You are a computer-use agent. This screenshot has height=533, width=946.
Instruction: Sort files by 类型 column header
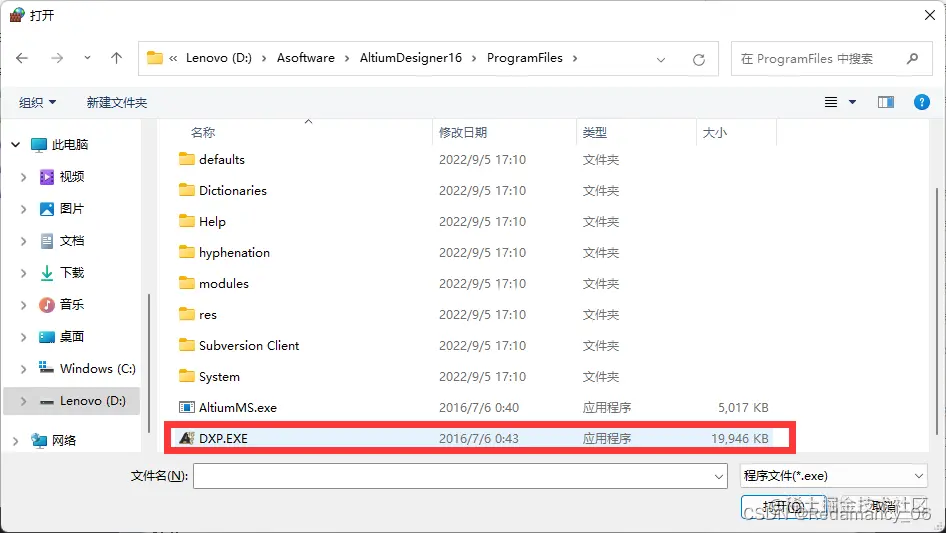pos(594,132)
